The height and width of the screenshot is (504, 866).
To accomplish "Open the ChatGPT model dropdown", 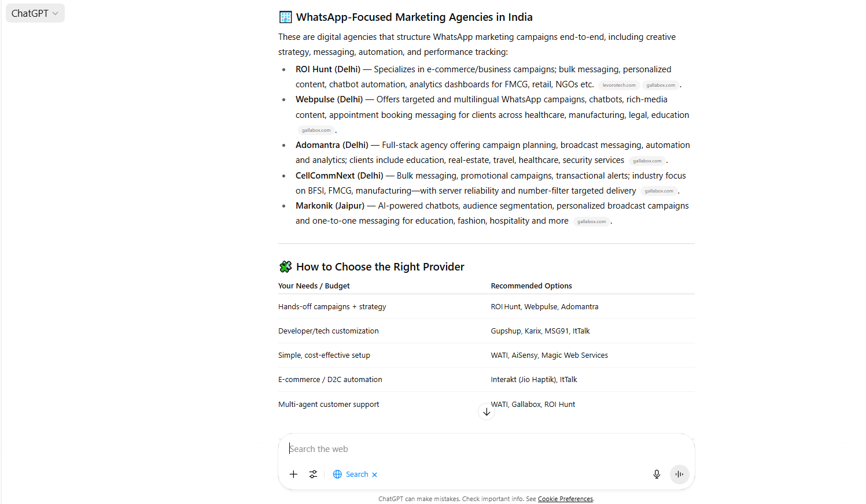I will tap(35, 13).
